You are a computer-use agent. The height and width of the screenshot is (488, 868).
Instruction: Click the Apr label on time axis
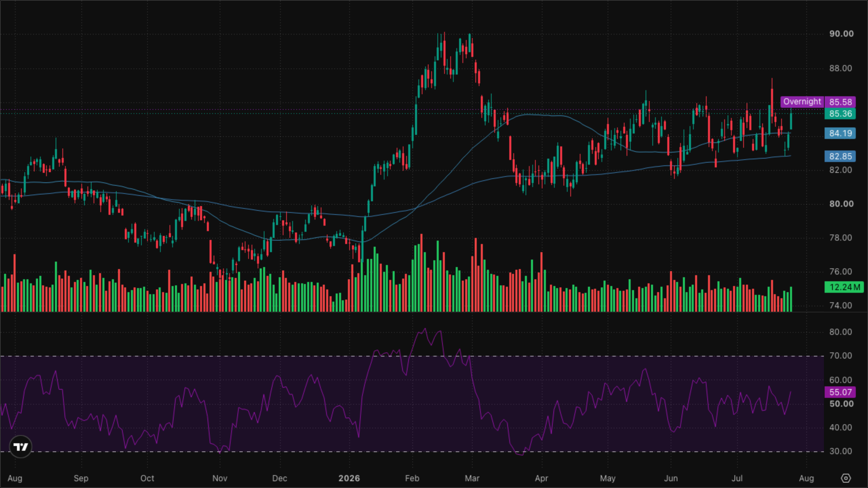coord(541,479)
